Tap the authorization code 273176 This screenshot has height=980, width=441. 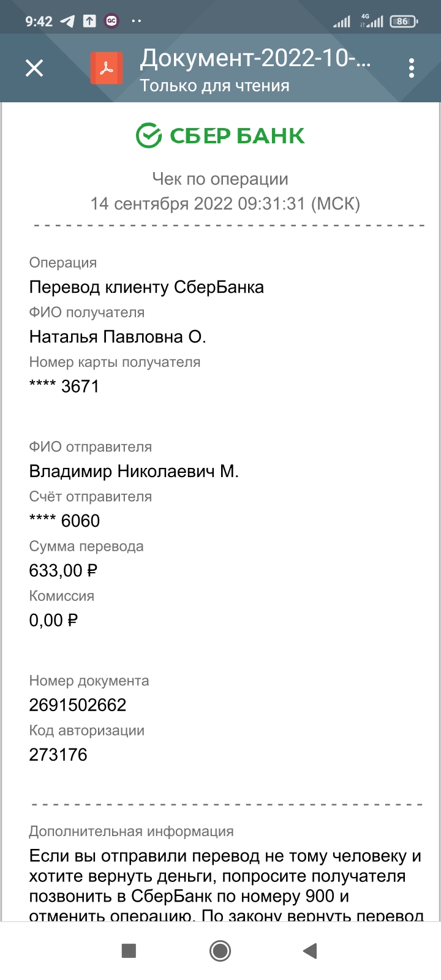click(58, 755)
